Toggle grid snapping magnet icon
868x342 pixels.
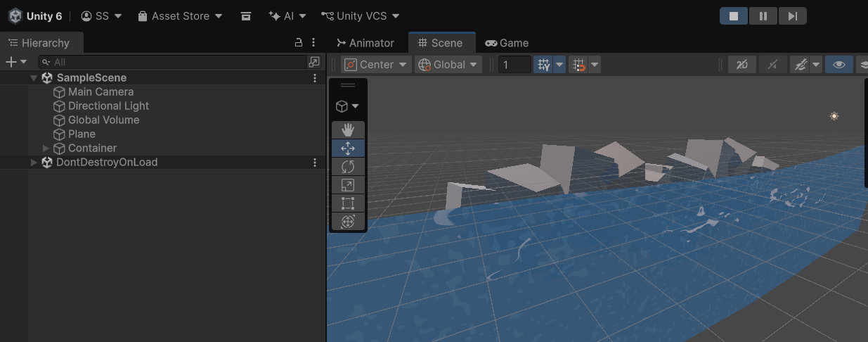point(578,65)
